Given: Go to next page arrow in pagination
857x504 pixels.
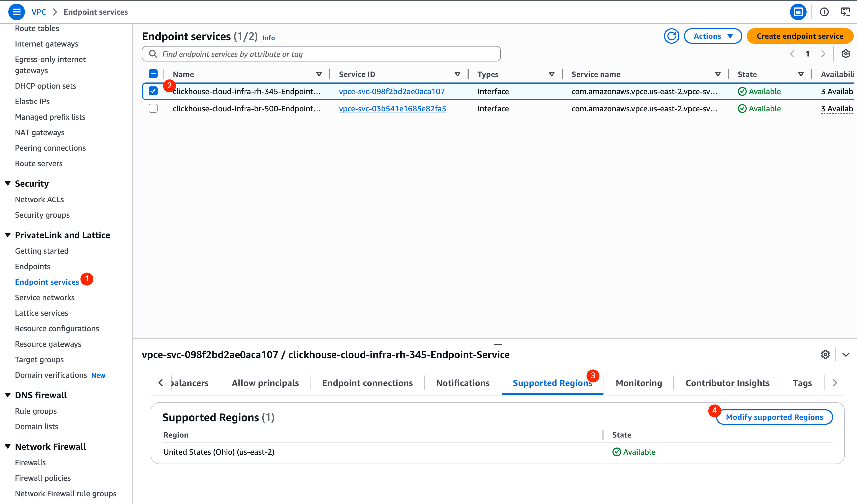Looking at the screenshot, I should (823, 54).
